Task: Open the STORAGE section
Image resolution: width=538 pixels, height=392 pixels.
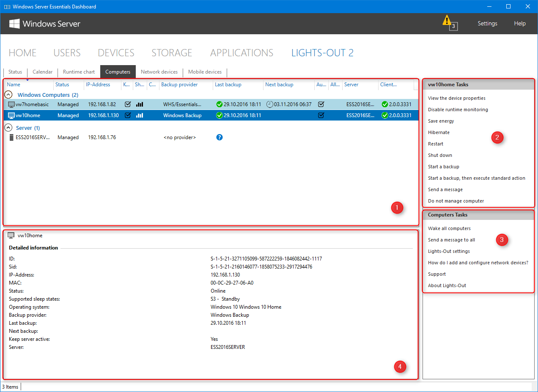Action: click(x=172, y=53)
